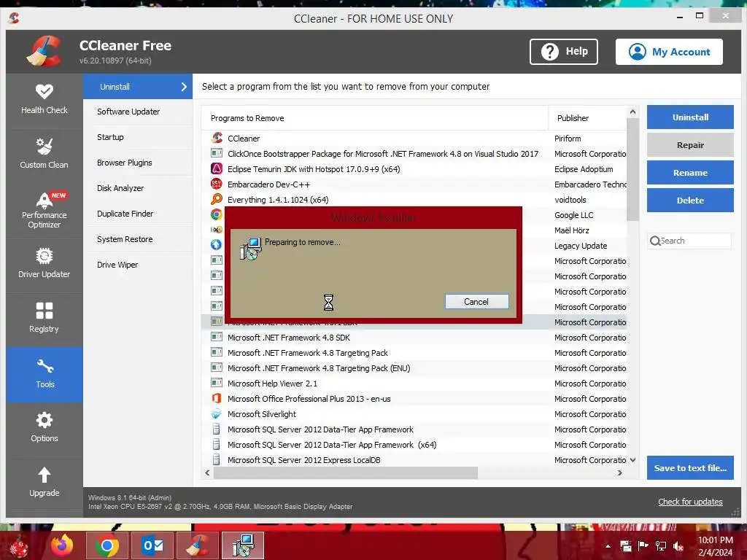This screenshot has width=747, height=560.
Task: Click horizontal scroll right arrow
Action: click(x=620, y=472)
